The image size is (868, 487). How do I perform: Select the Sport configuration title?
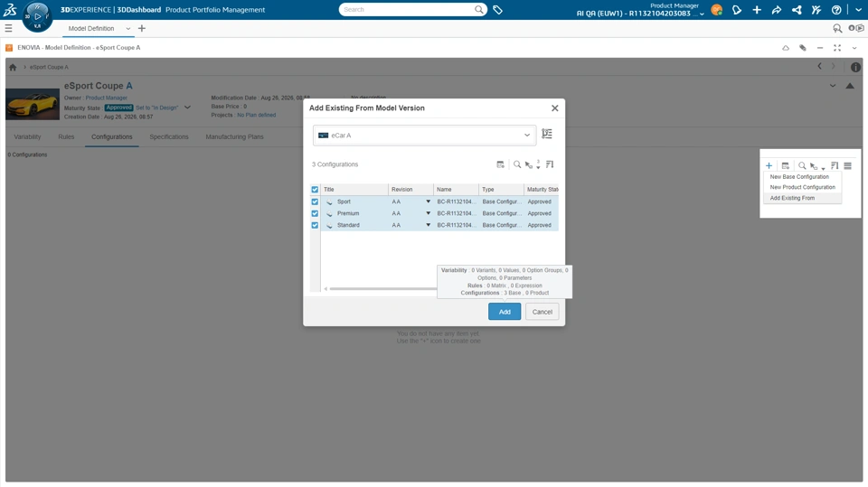(344, 201)
